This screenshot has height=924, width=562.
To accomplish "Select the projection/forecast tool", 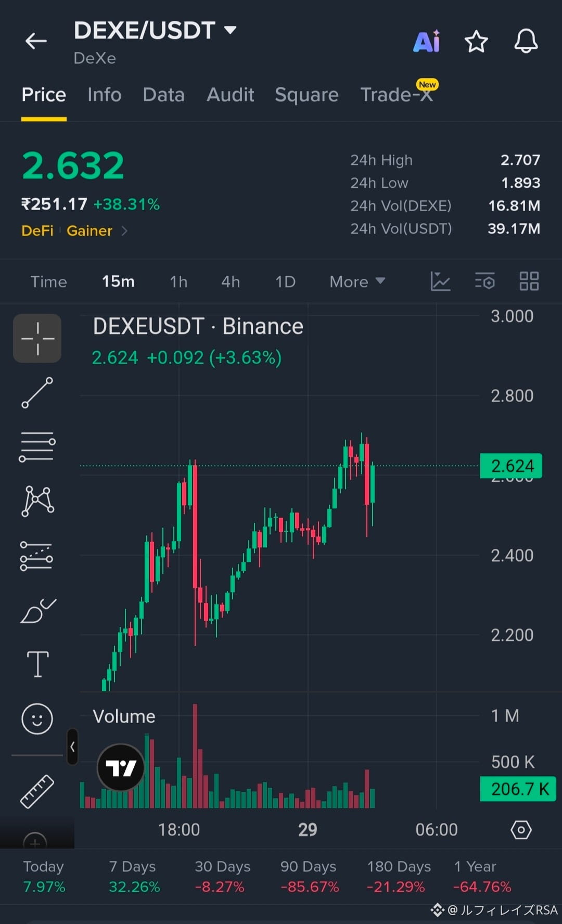I will click(x=36, y=556).
